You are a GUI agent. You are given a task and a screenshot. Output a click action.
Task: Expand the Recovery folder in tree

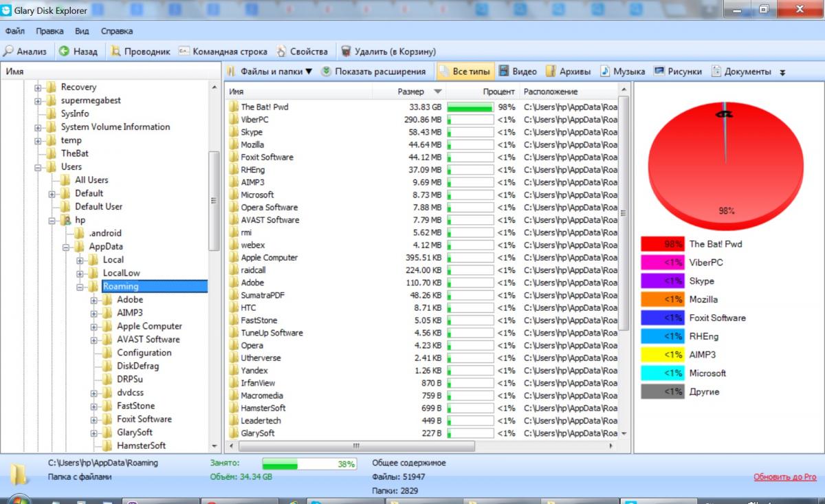tap(38, 87)
